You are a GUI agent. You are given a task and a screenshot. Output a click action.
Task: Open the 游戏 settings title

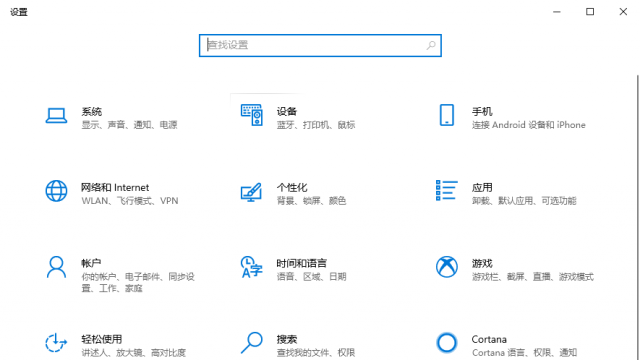tap(482, 263)
